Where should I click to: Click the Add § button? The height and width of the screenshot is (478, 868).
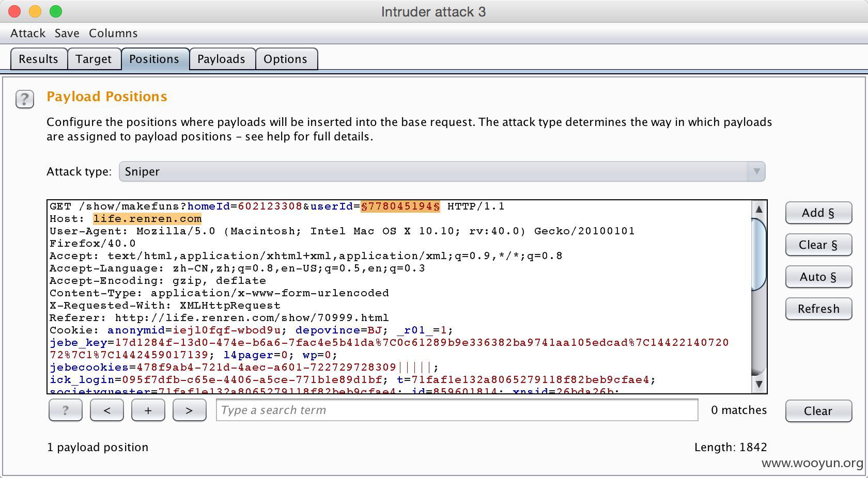point(818,213)
